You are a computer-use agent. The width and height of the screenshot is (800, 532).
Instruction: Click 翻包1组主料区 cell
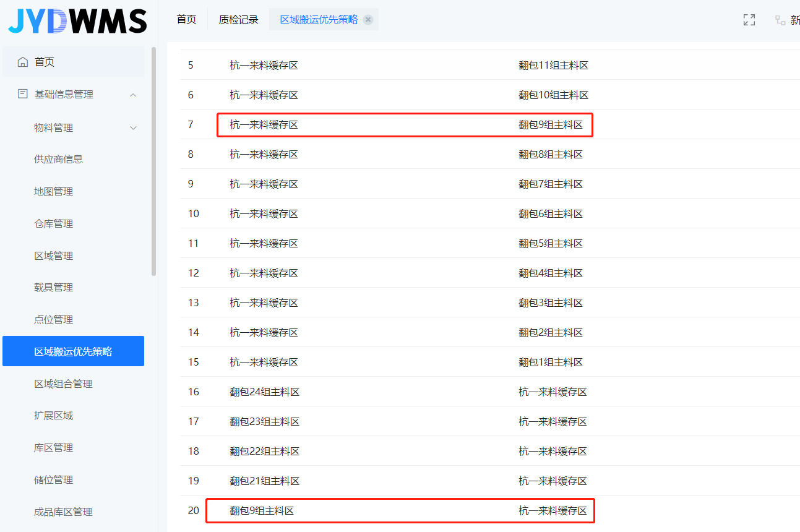pos(551,362)
